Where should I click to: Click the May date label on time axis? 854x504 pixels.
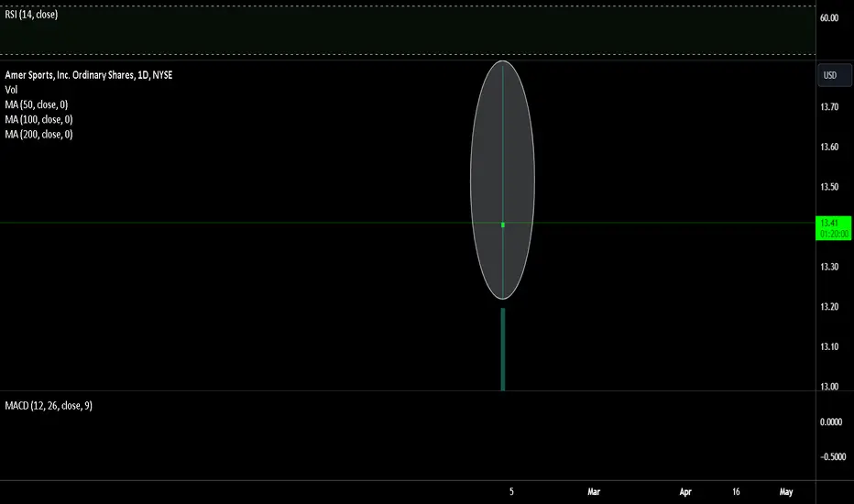pos(786,491)
